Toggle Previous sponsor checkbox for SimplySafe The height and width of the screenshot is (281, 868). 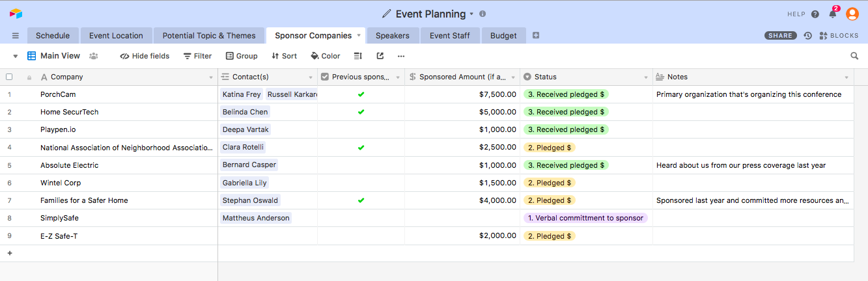[x=361, y=218]
